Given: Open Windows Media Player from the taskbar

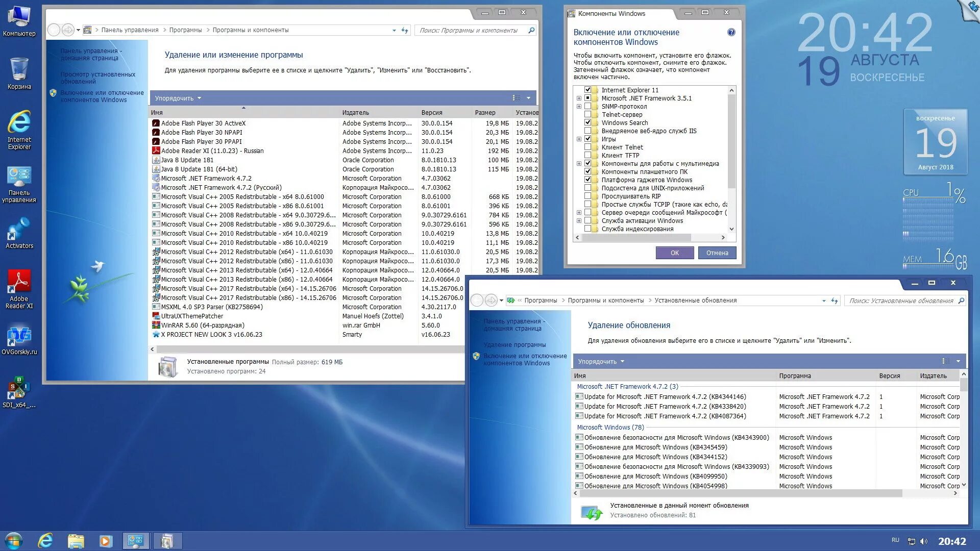Looking at the screenshot, I should pyautogui.click(x=105, y=541).
